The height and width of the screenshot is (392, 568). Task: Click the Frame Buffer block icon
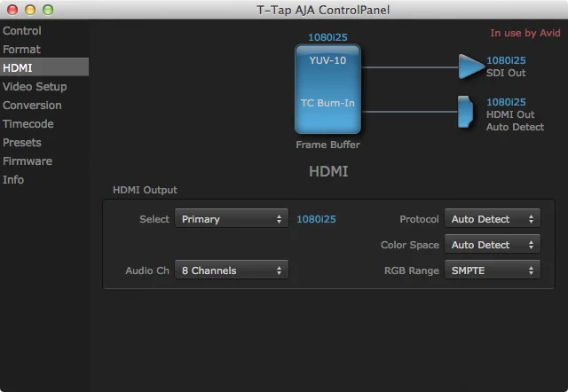click(327, 89)
